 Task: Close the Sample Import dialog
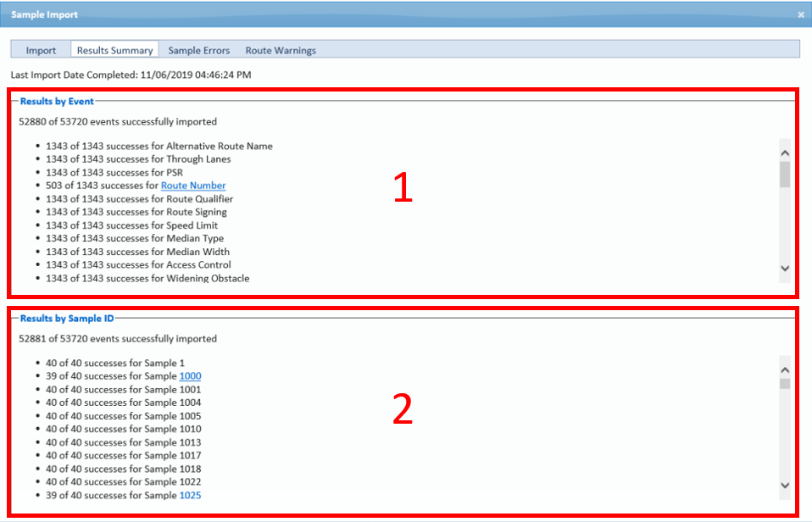point(801,14)
